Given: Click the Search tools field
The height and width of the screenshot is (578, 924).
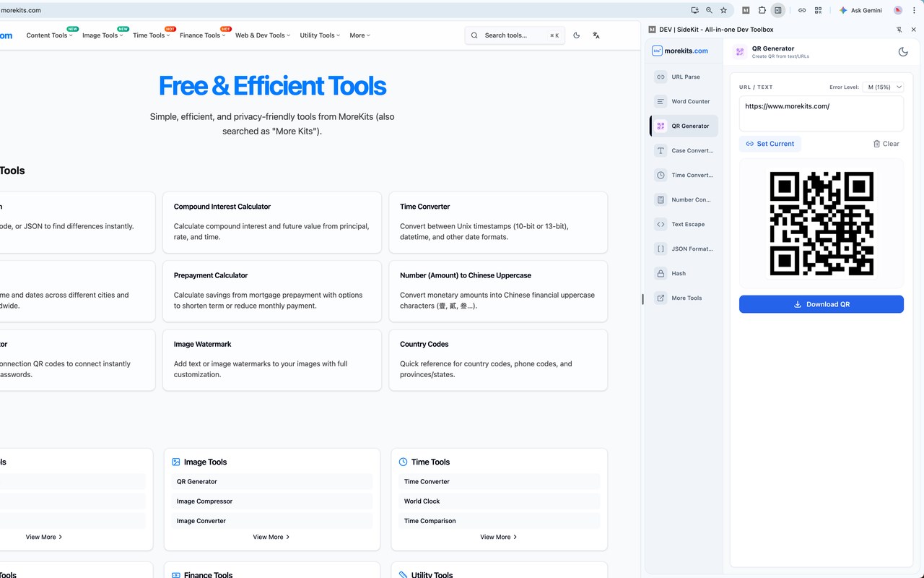Looking at the screenshot, I should coord(515,35).
